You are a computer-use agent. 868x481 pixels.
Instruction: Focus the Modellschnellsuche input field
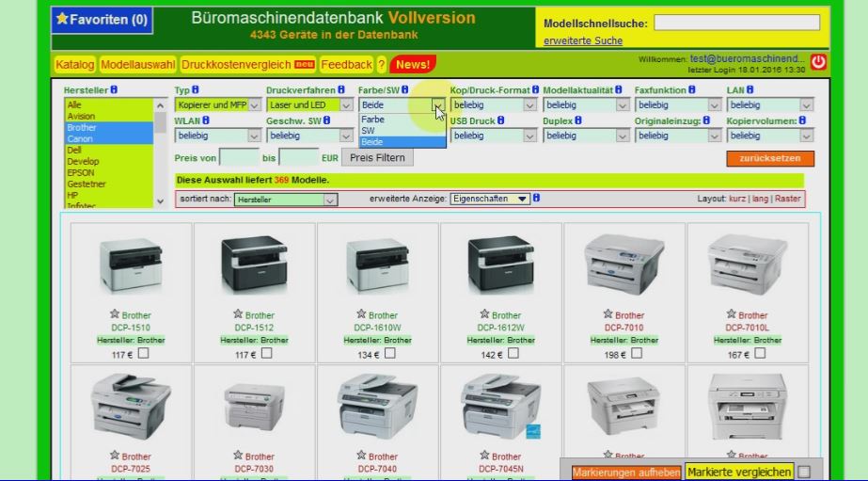coord(736,23)
